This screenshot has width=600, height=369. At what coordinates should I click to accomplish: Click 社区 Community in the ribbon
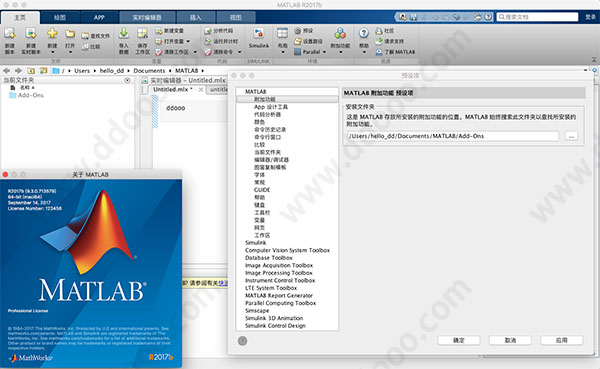[385, 31]
